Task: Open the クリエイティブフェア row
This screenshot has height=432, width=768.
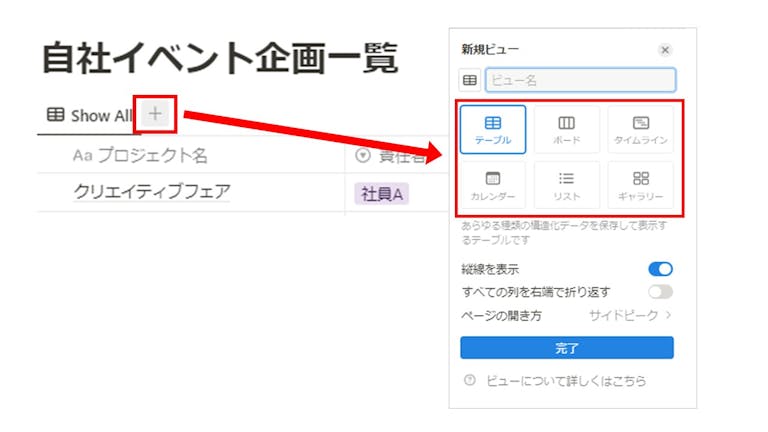Action: click(x=152, y=192)
